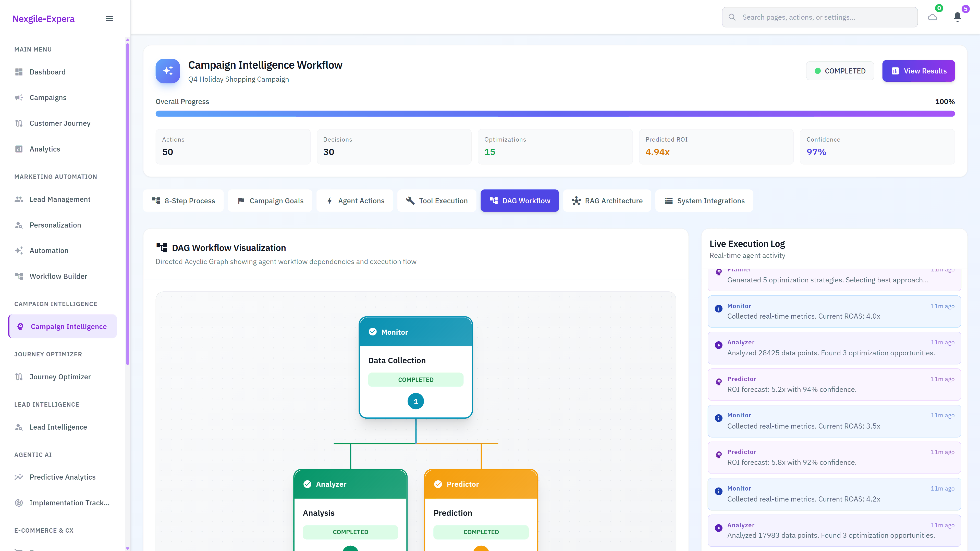This screenshot has width=980, height=551.
Task: Click the COMPLETED status badge
Action: coord(840,71)
